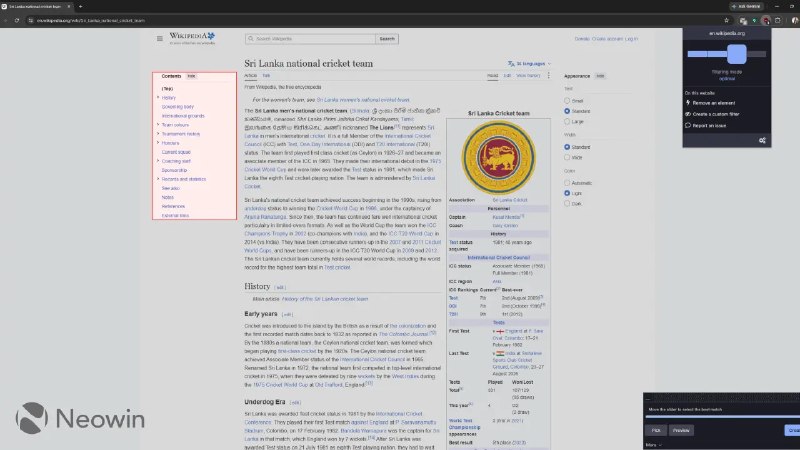Screen dimensions: 800x450
Task: Open the View history tab
Action: (x=528, y=76)
